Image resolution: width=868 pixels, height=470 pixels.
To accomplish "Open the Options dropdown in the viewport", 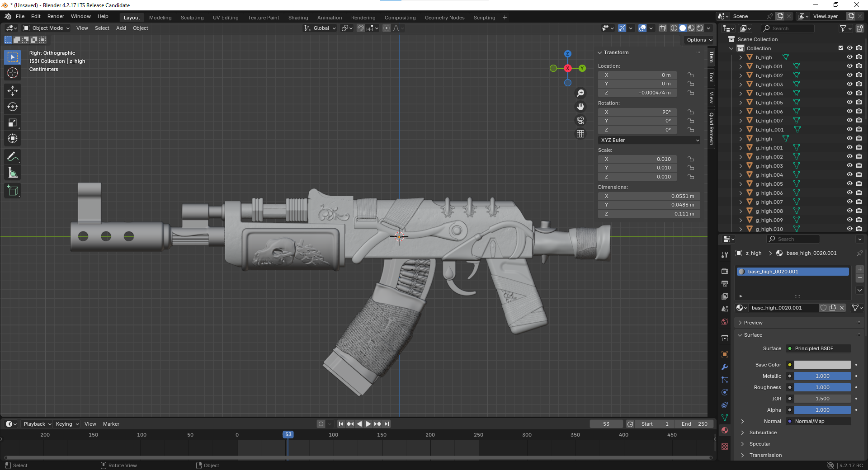I will coord(699,40).
